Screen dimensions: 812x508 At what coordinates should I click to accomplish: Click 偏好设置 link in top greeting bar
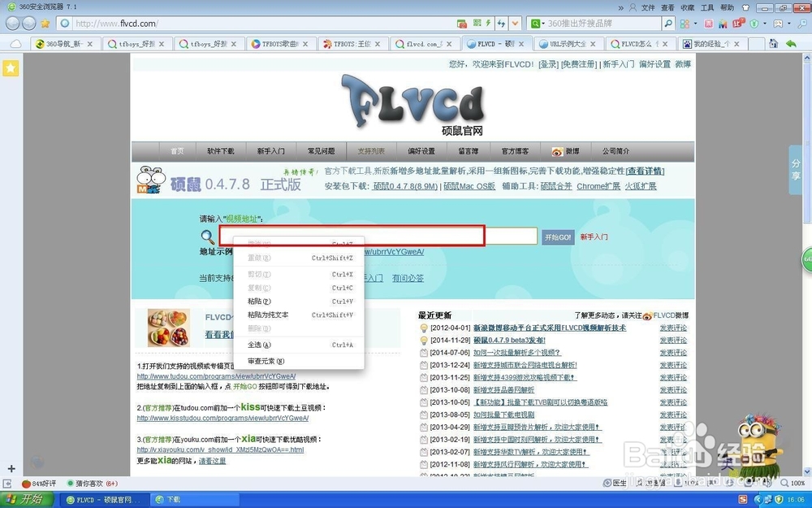click(x=654, y=64)
